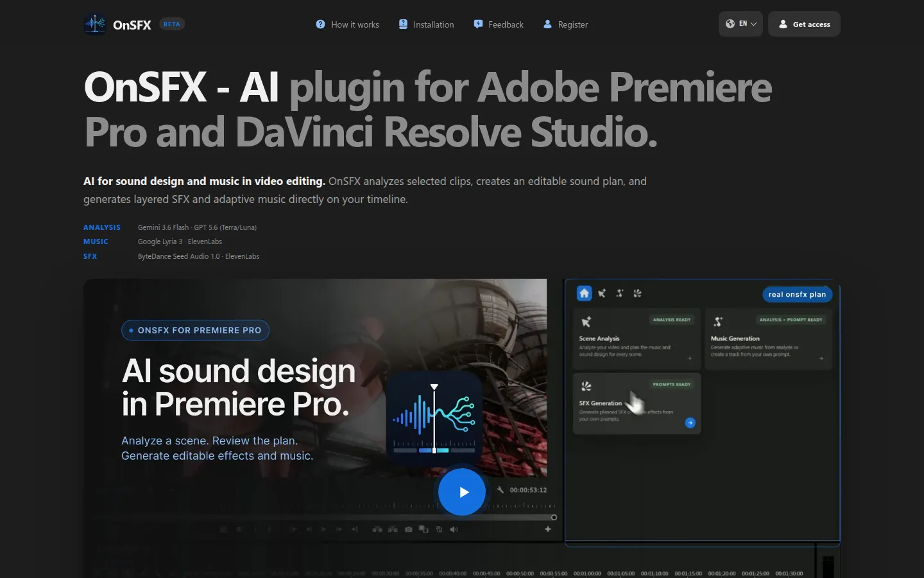This screenshot has height=578, width=924.
Task: Select the Home icon in the plugin toolbar
Action: [x=584, y=293]
